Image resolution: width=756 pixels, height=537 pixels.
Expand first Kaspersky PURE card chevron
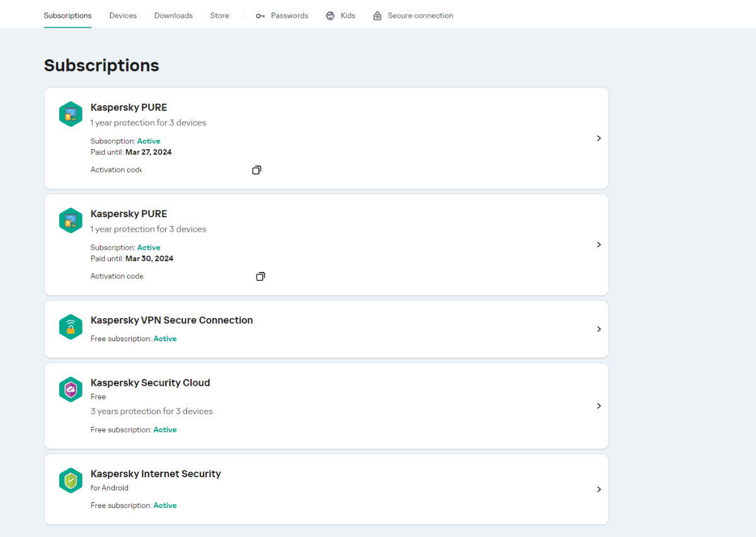coord(598,138)
